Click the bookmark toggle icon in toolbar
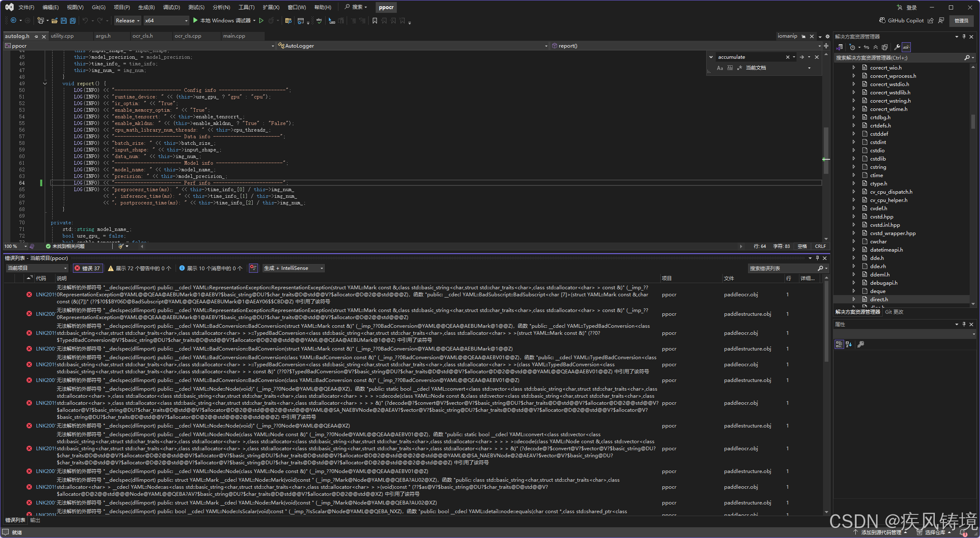This screenshot has width=980, height=538. point(374,21)
